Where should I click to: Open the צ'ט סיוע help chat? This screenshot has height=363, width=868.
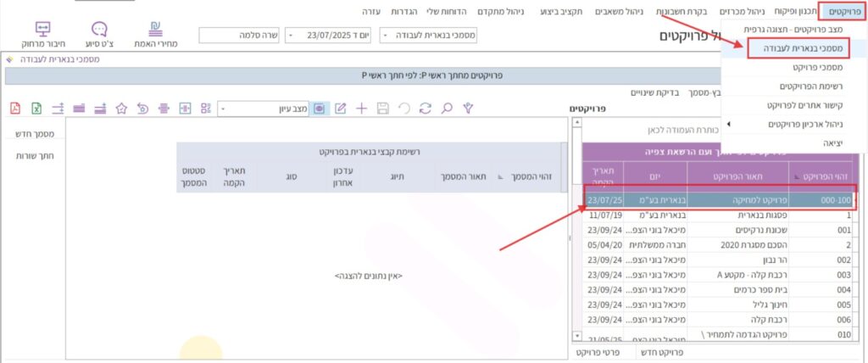click(99, 34)
